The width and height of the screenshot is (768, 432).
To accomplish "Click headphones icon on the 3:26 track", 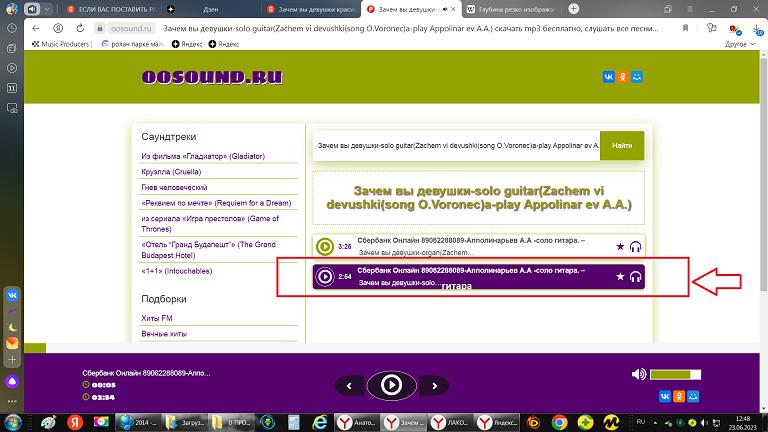I will point(635,246).
